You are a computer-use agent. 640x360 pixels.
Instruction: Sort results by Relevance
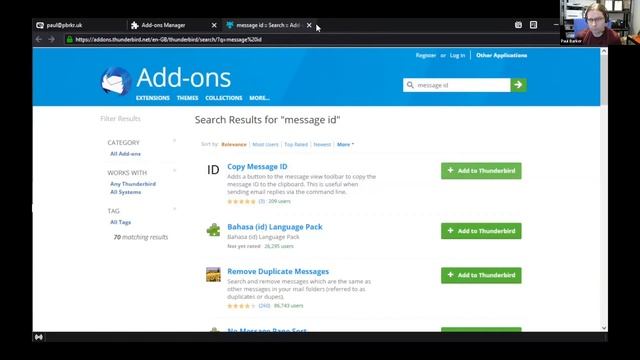point(234,144)
